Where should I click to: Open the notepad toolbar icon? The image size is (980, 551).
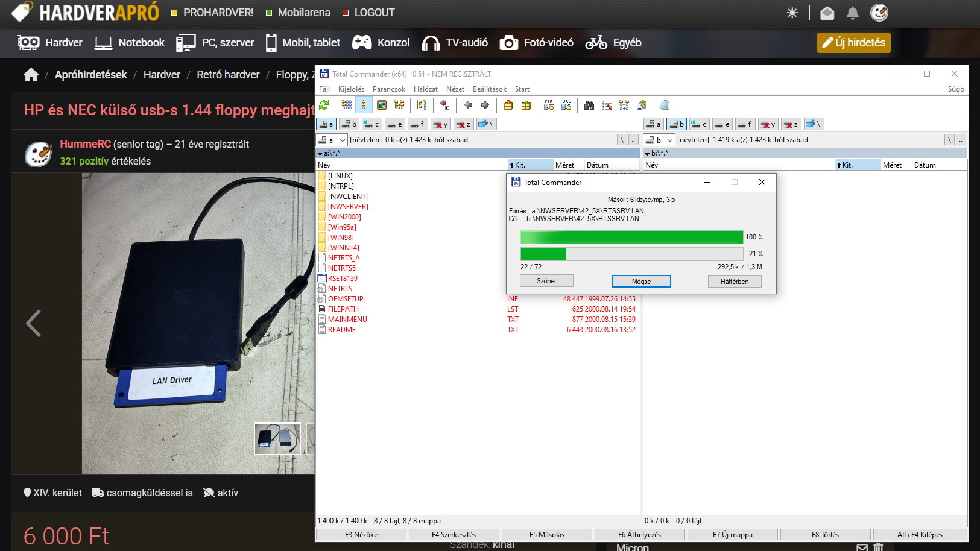(x=665, y=105)
